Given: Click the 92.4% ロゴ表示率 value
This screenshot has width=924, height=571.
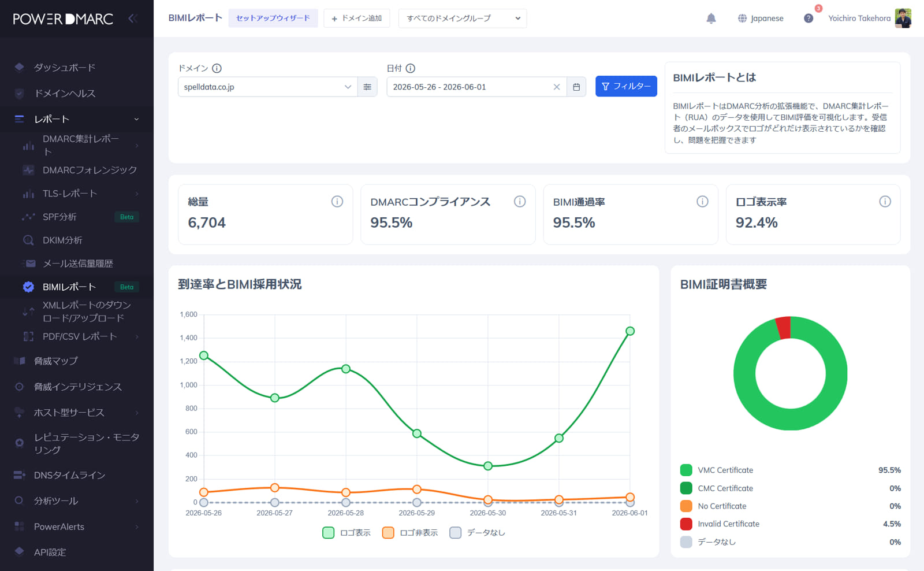Looking at the screenshot, I should pos(757,223).
